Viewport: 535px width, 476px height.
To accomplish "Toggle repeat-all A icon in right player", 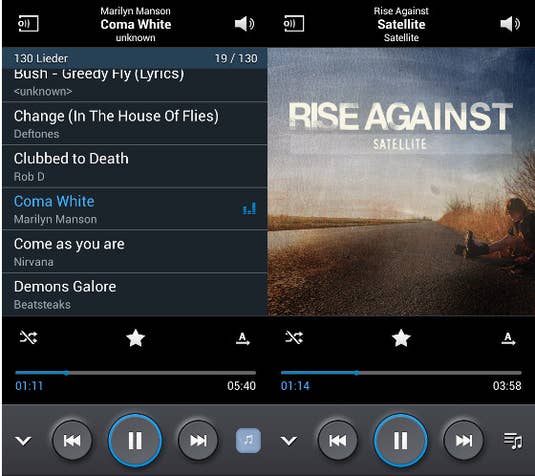I will coord(508,338).
